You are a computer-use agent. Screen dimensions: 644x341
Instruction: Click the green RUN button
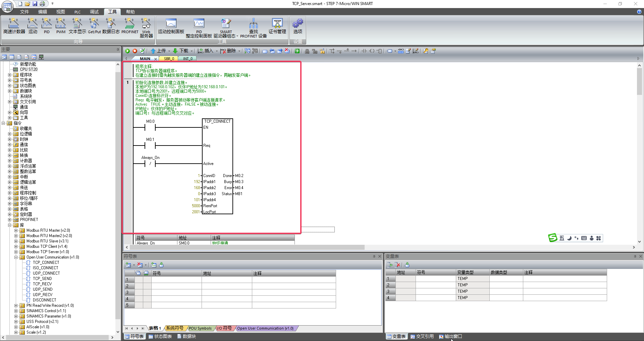[x=127, y=51]
